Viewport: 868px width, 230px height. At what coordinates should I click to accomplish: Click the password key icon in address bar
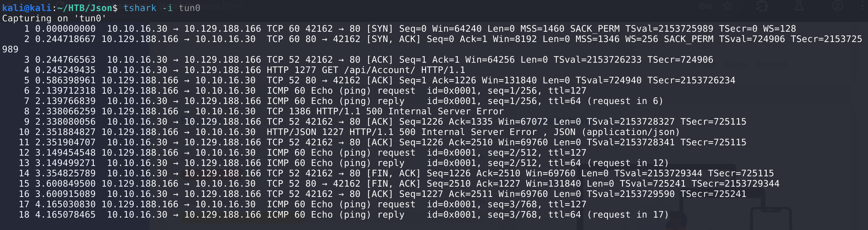(705, 6)
